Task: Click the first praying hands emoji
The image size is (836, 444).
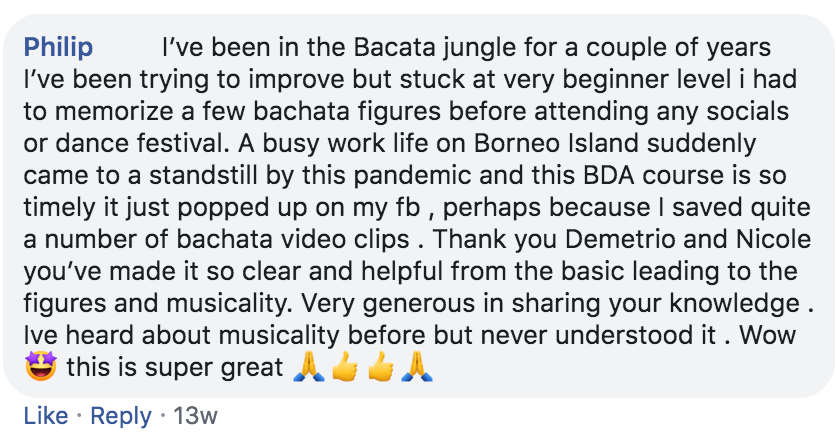Action: click(x=307, y=369)
